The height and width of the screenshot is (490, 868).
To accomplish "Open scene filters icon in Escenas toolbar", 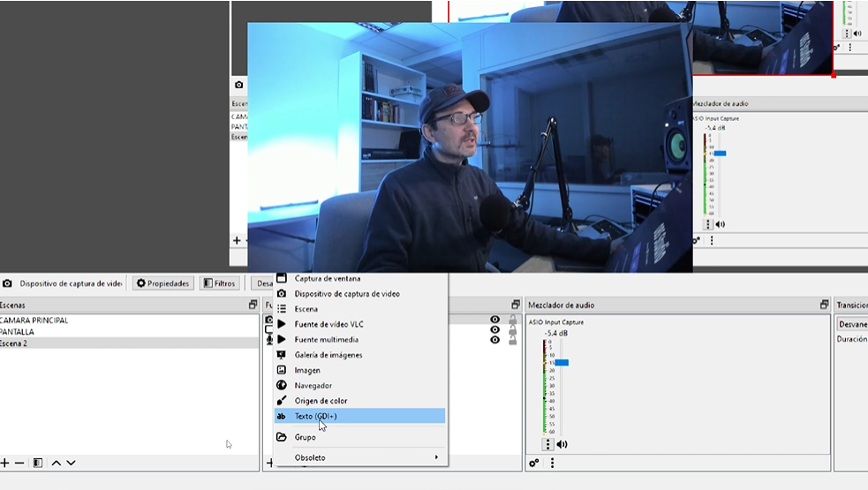I will click(38, 463).
